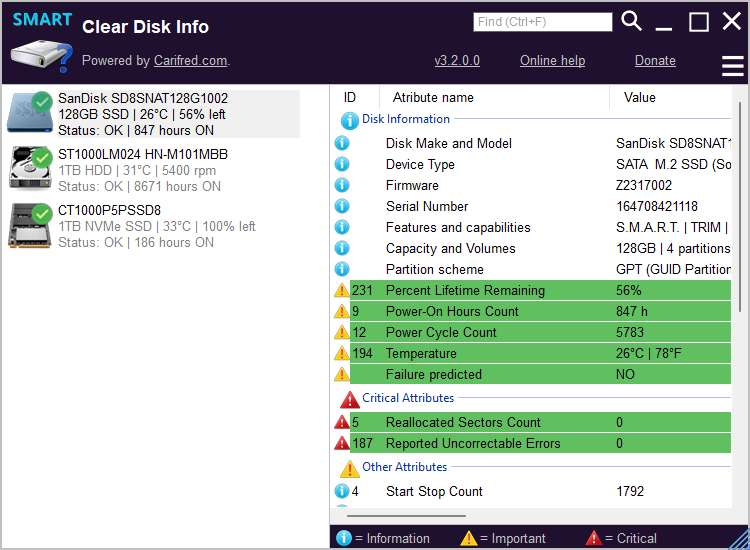Open the Online help link
Screen dimensions: 750x550
pos(552,61)
